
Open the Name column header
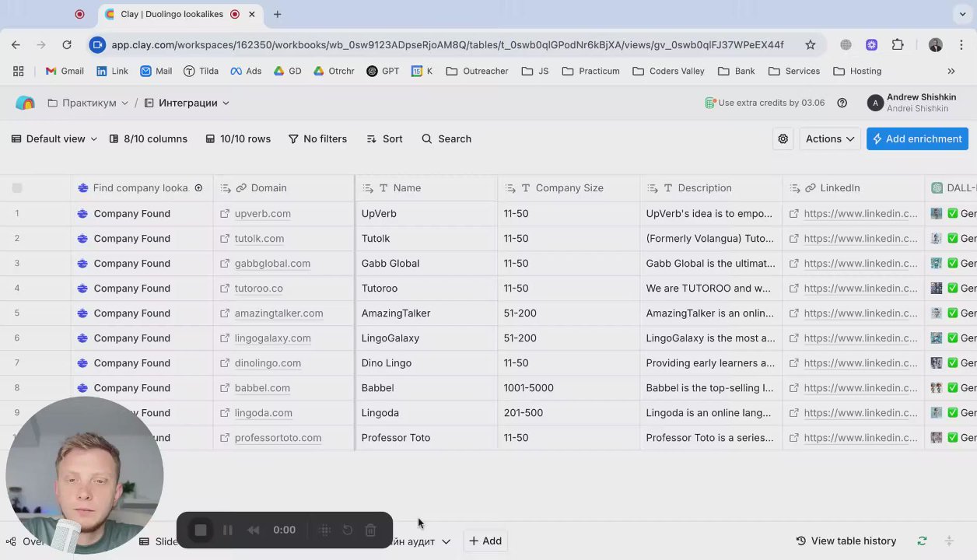coord(426,187)
